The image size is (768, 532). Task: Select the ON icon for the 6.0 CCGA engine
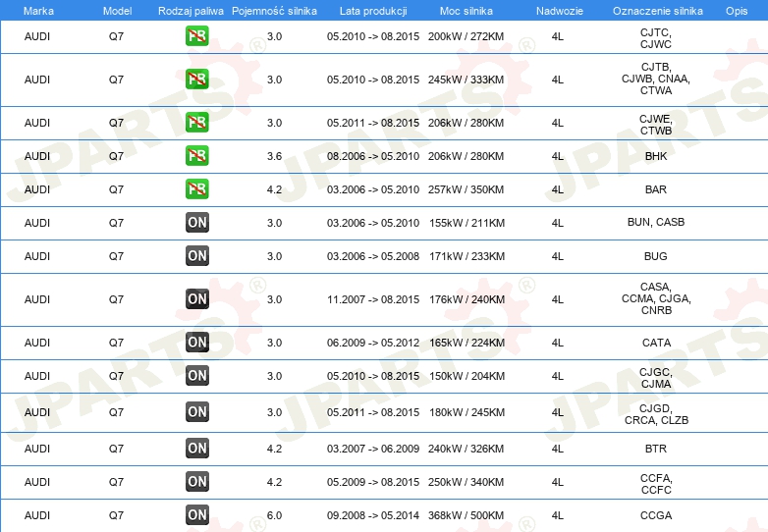click(x=197, y=515)
